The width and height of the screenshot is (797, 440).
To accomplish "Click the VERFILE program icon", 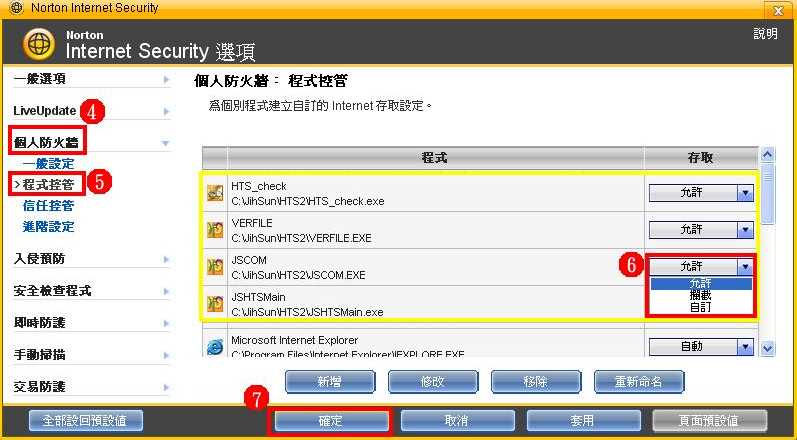I will 214,230.
